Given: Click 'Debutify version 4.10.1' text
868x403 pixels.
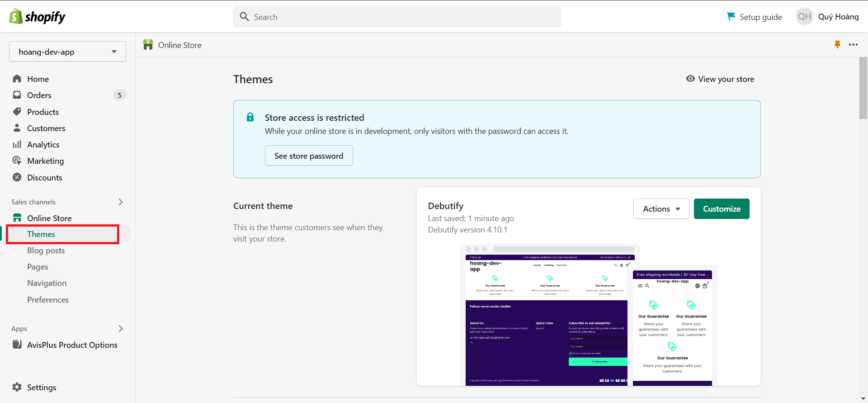Looking at the screenshot, I should click(x=467, y=230).
